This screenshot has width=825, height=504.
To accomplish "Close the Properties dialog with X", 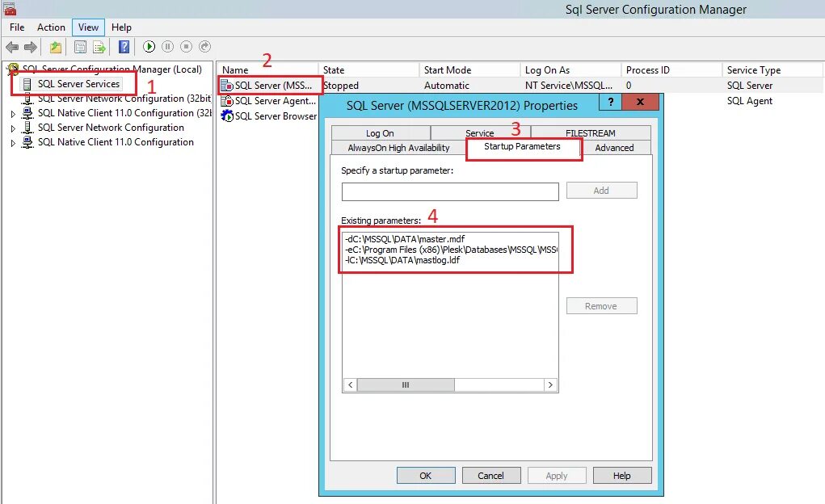I will (x=640, y=102).
